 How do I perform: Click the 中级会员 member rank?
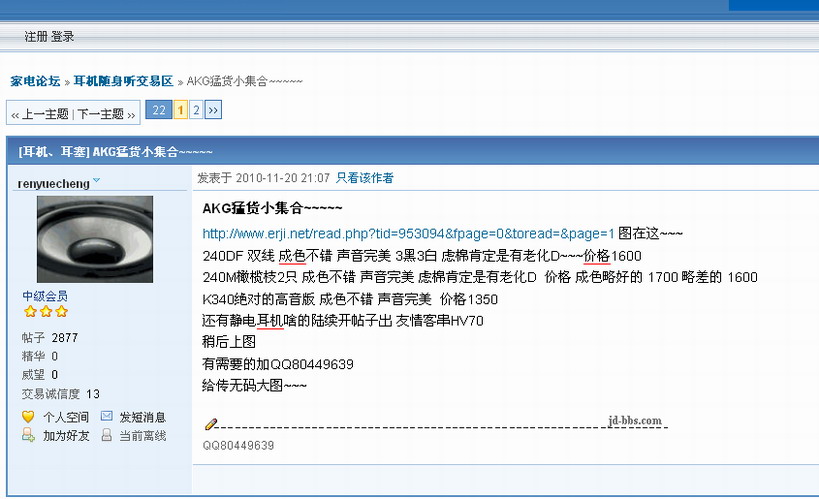[45, 296]
